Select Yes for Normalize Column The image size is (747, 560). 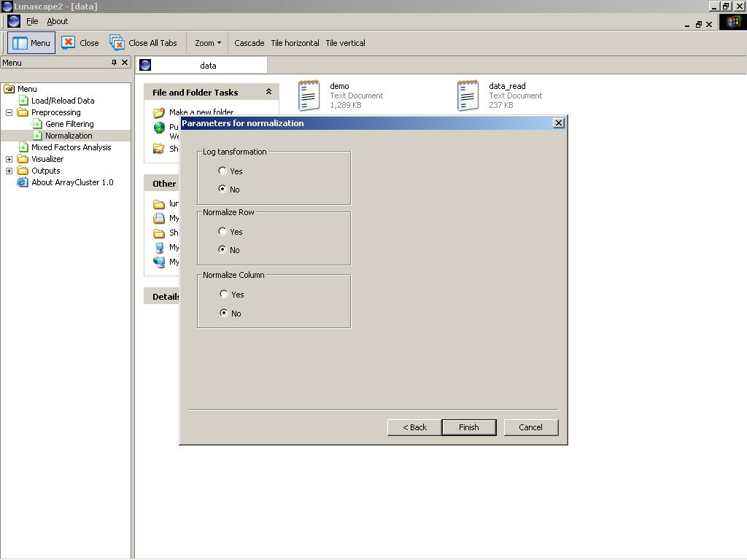point(223,294)
